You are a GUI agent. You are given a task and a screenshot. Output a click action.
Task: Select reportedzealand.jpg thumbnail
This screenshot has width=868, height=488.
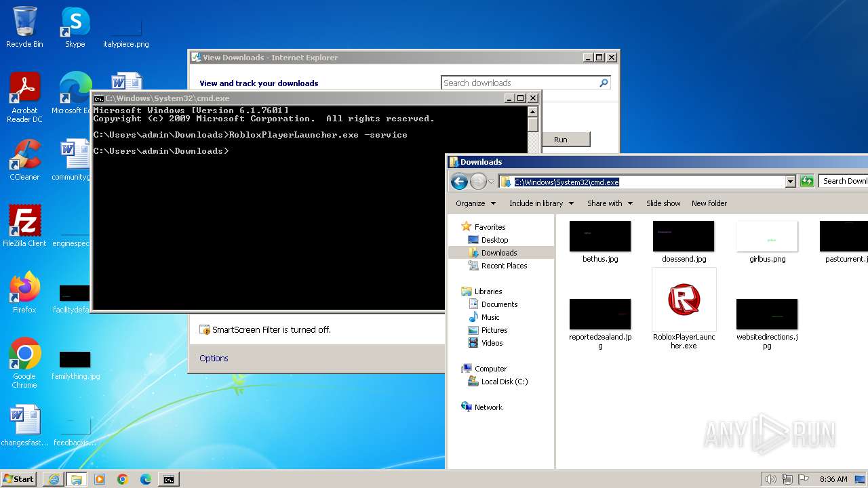600,324
